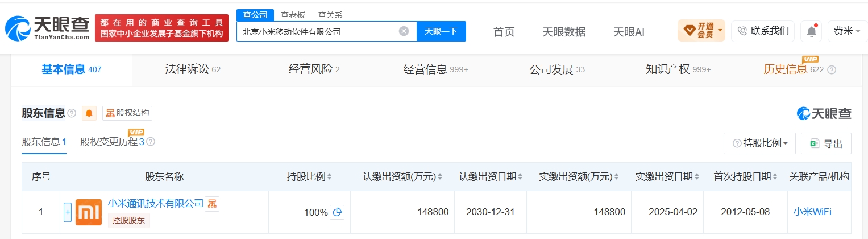Switch to the 查老板 search tab
This screenshot has width=868, height=239.
[292, 15]
